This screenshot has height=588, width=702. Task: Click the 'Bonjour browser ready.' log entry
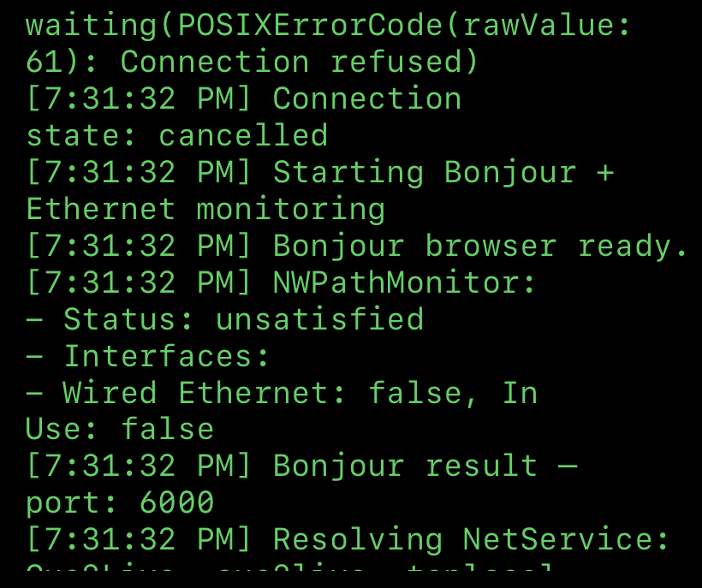pyautogui.click(x=356, y=246)
